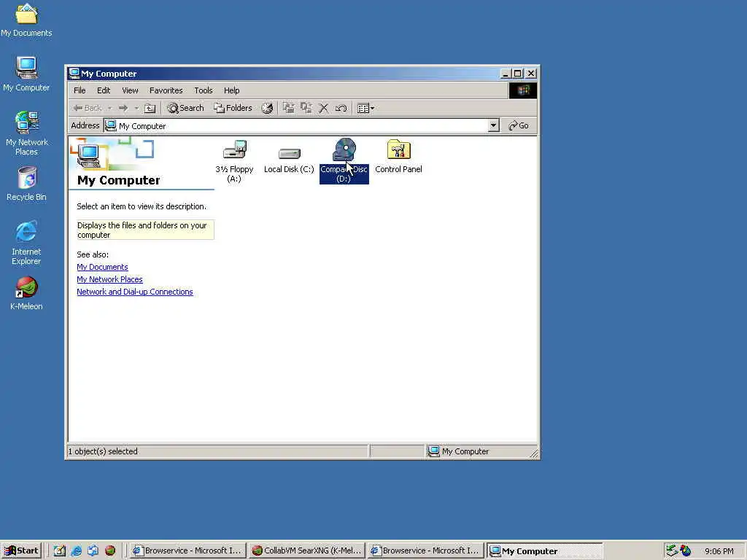Select the K-Meleon desktop shortcut
This screenshot has height=560, width=747.
tap(26, 293)
